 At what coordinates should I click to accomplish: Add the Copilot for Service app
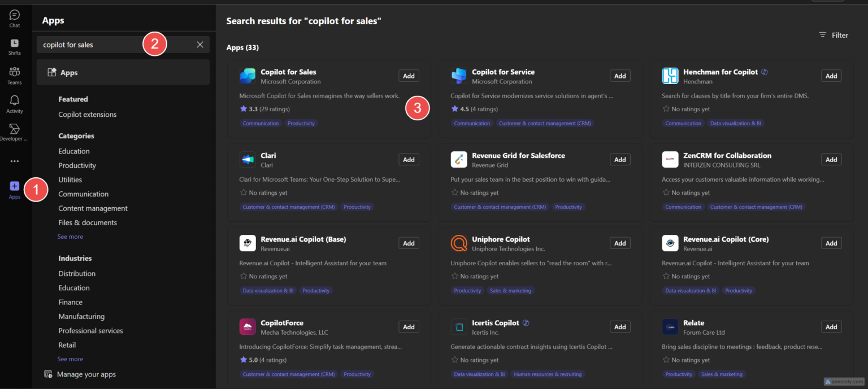coord(620,76)
